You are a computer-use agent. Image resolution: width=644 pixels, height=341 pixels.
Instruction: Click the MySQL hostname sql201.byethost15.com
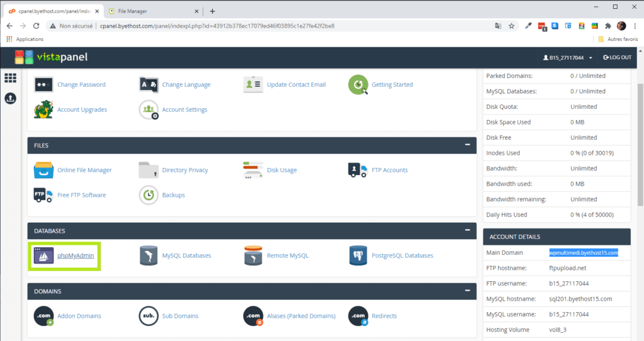pos(580,299)
